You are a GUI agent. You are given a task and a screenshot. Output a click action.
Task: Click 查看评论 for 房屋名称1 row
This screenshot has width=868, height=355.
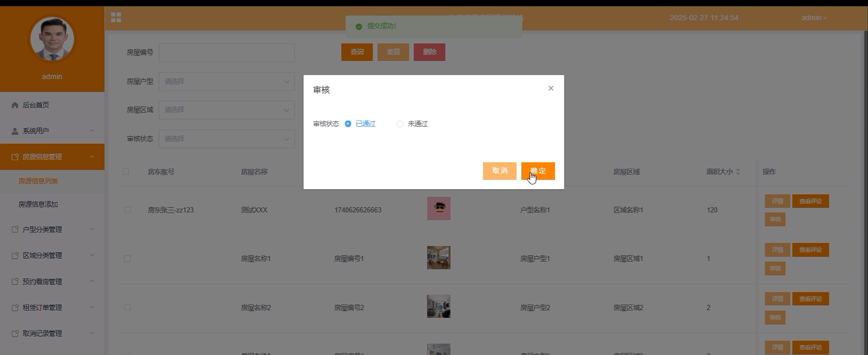click(x=810, y=250)
